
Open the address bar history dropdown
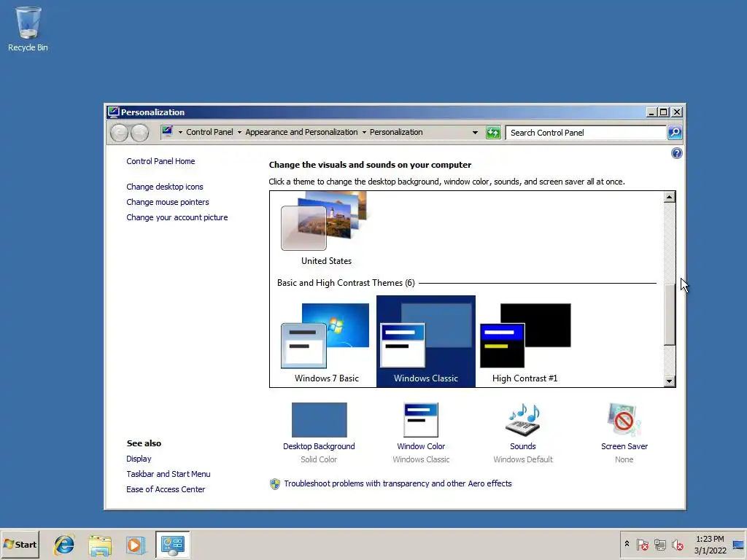click(x=475, y=133)
